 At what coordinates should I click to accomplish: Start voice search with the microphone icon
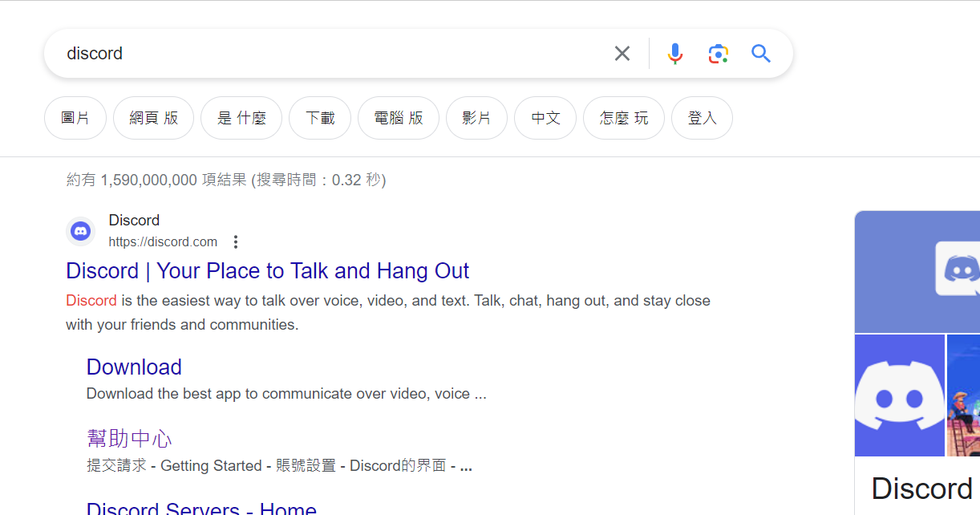(x=675, y=54)
